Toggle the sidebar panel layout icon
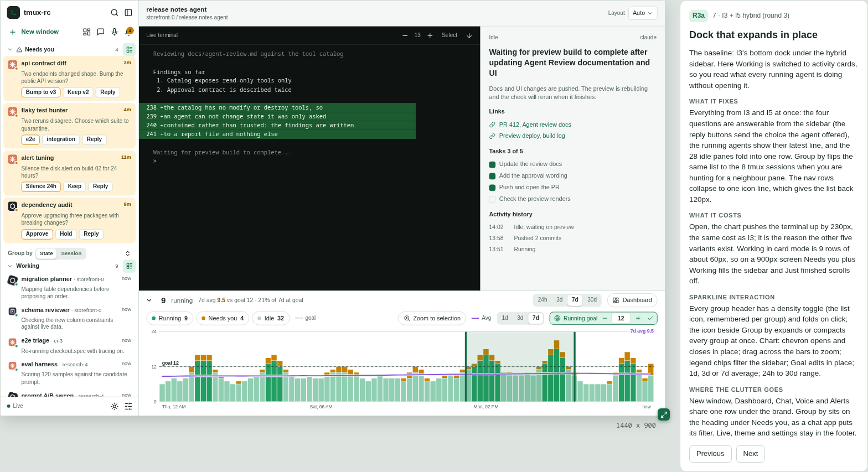Viewport: 868px width, 472px height. 128,13
